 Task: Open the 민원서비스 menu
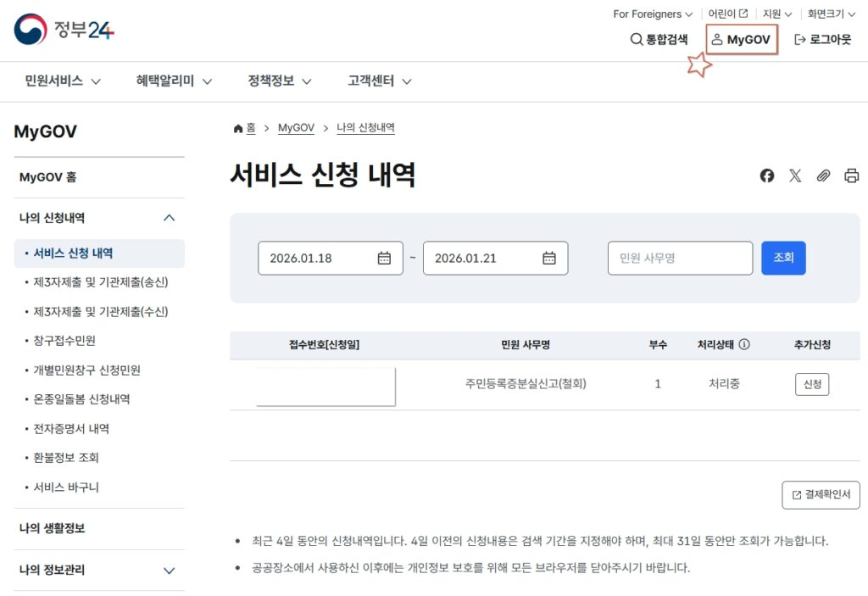click(53, 81)
